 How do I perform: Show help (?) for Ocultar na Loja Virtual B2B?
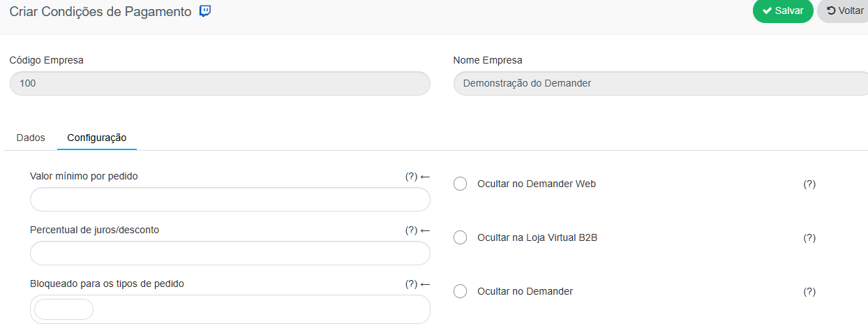809,238
